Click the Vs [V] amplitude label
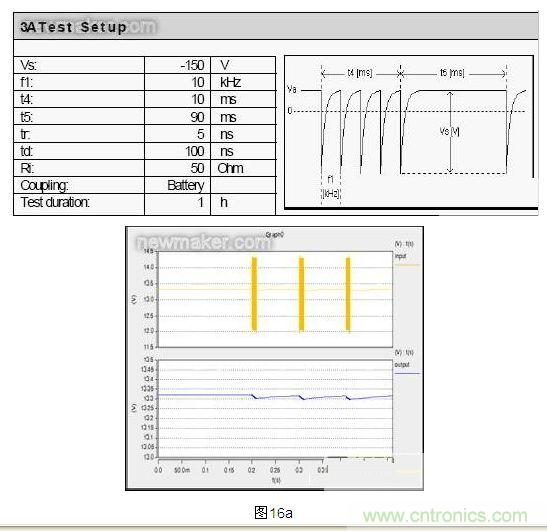547x531 pixels. (x=449, y=132)
